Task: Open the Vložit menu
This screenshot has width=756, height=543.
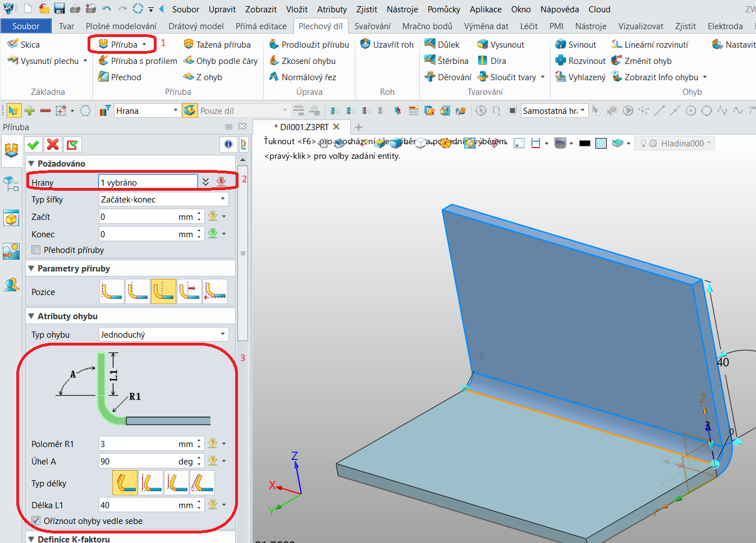Action: click(x=297, y=9)
